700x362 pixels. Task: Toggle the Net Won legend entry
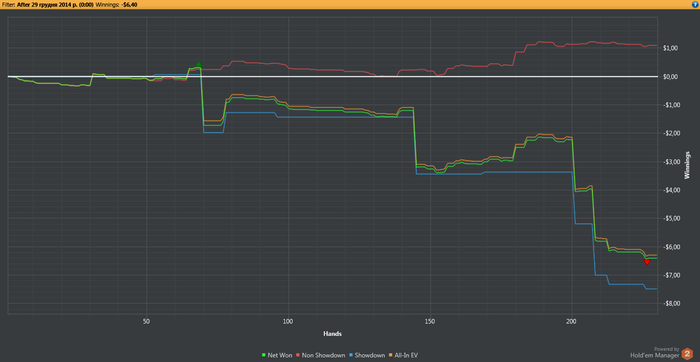(x=277, y=355)
